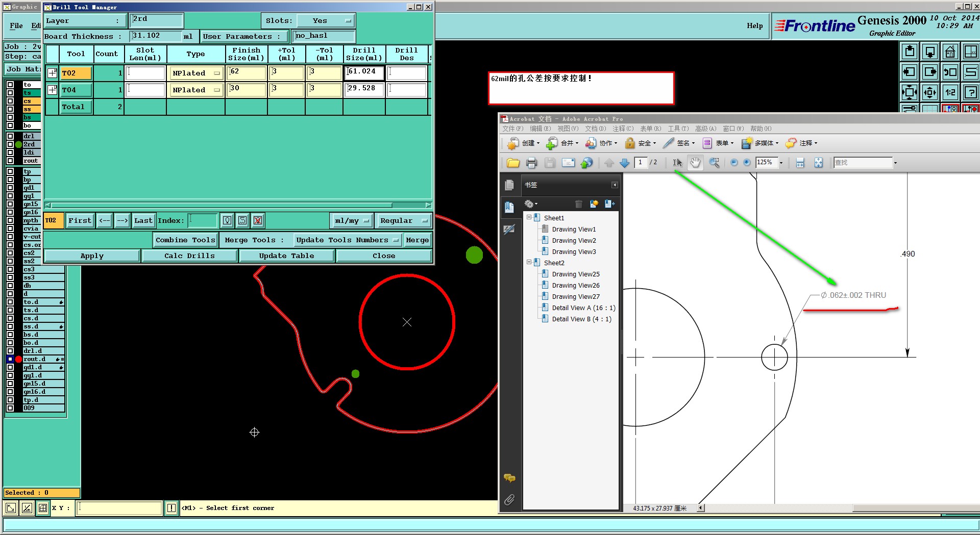
Task: Open the Help menu in Genesis
Action: pos(755,26)
